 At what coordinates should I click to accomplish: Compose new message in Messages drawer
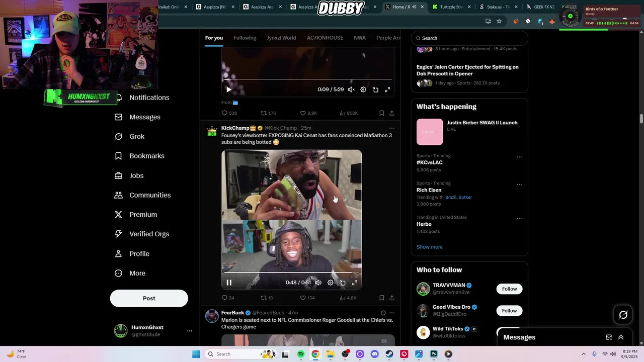[x=609, y=337]
